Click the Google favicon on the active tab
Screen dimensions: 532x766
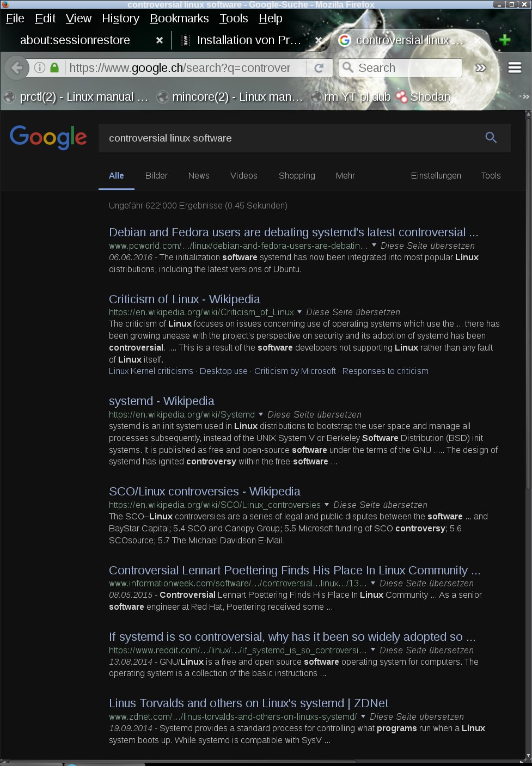(344, 40)
